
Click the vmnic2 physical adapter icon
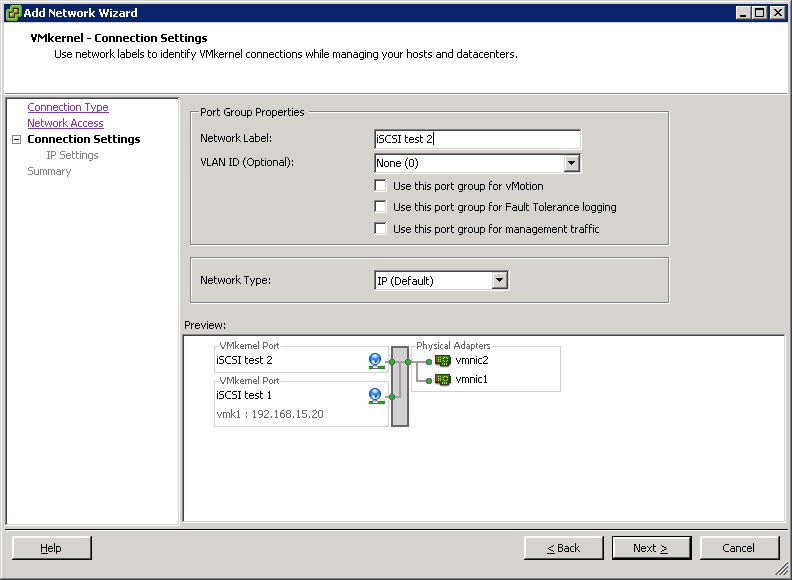click(x=443, y=361)
